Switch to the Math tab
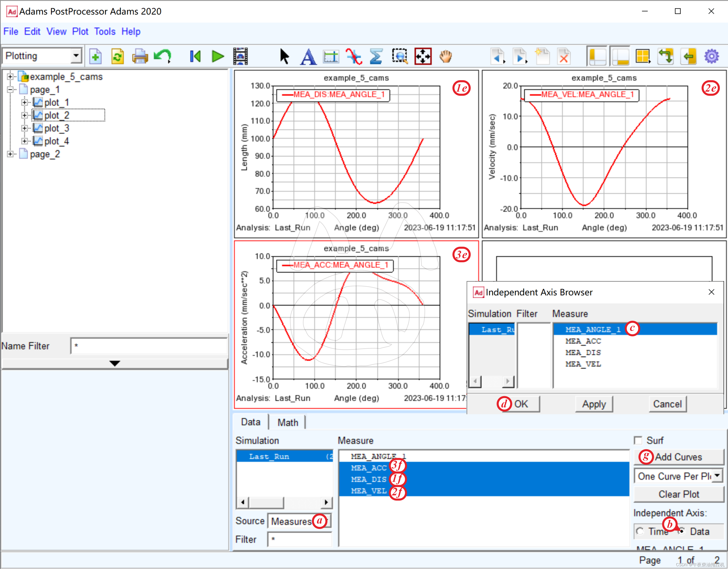Image resolution: width=728 pixels, height=569 pixels. [288, 423]
